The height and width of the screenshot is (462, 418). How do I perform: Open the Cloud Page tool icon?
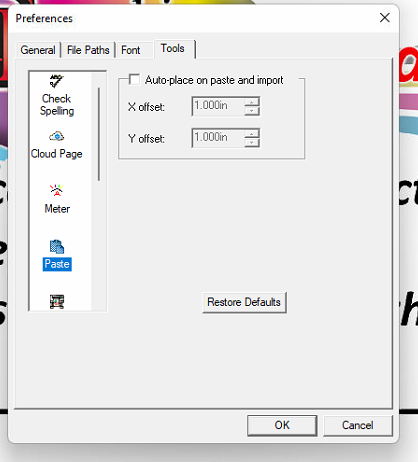(57, 136)
